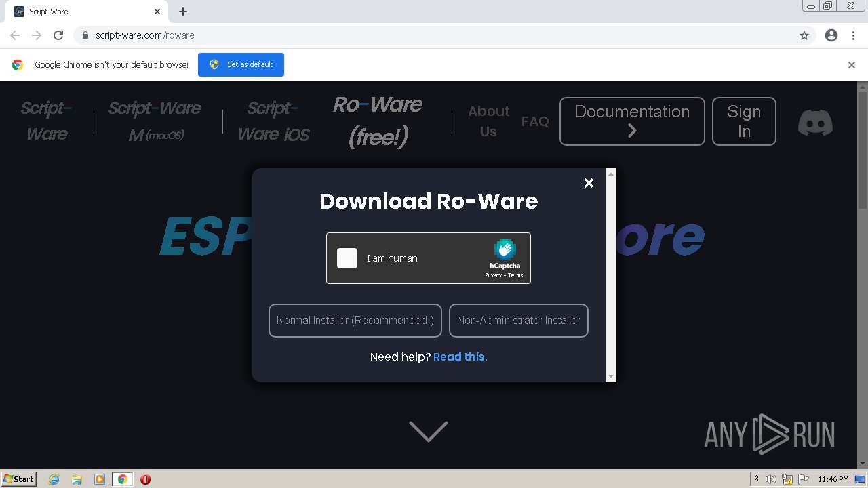Click the dialog scrollbar down arrow
This screenshot has height=488, width=868.
(611, 376)
